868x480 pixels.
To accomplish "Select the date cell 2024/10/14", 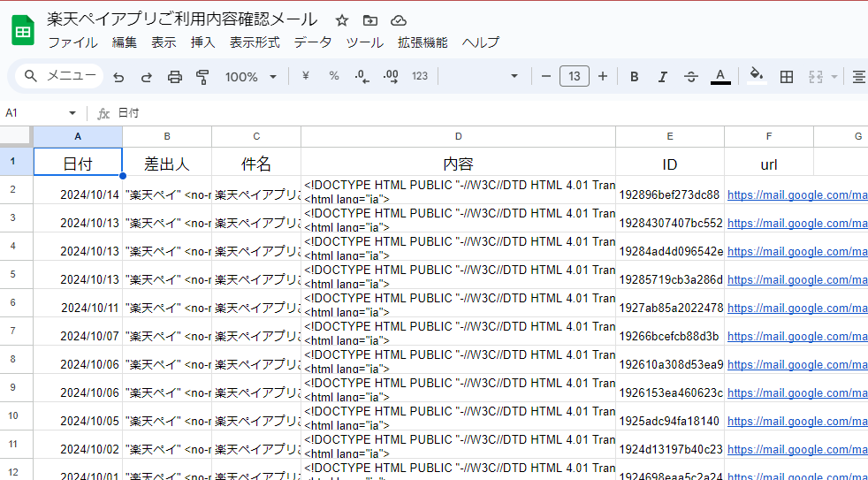I will [78, 190].
